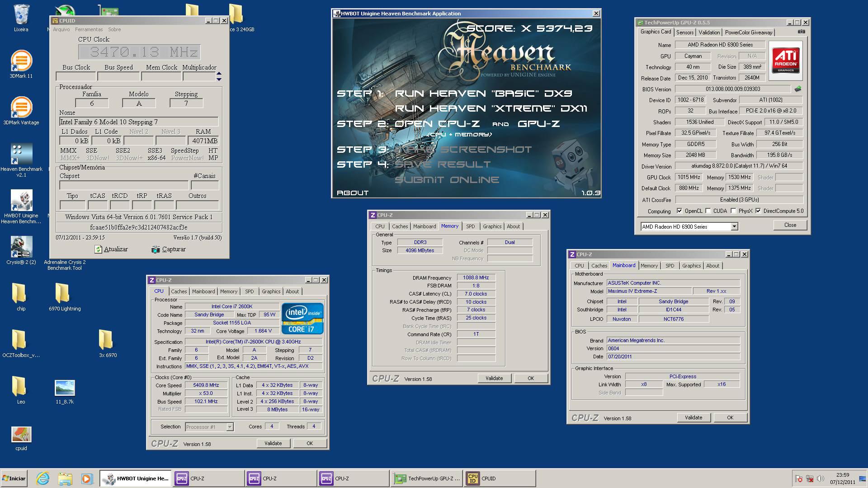Click the BIOS Version field in GPU-Z
The width and height of the screenshot is (868, 488).
(x=733, y=89)
